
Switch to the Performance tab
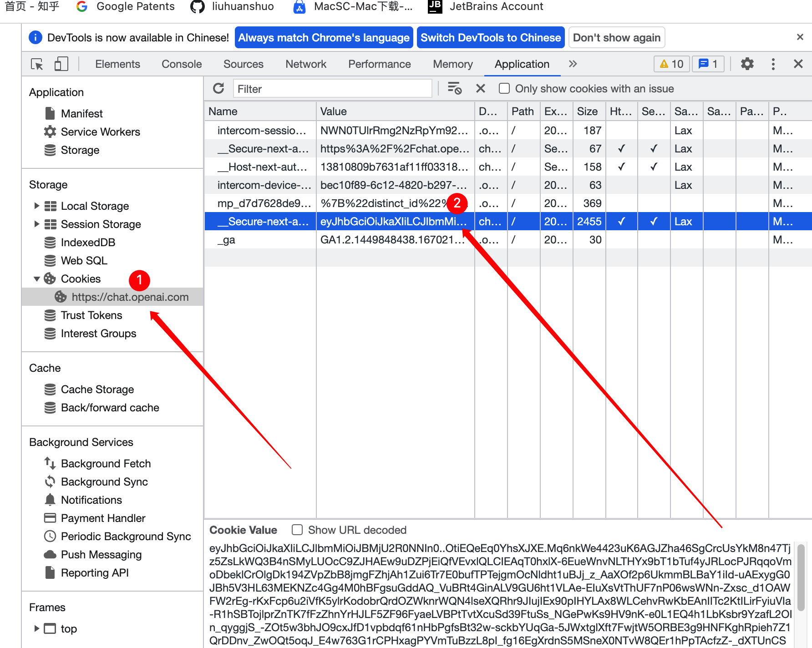pyautogui.click(x=379, y=64)
